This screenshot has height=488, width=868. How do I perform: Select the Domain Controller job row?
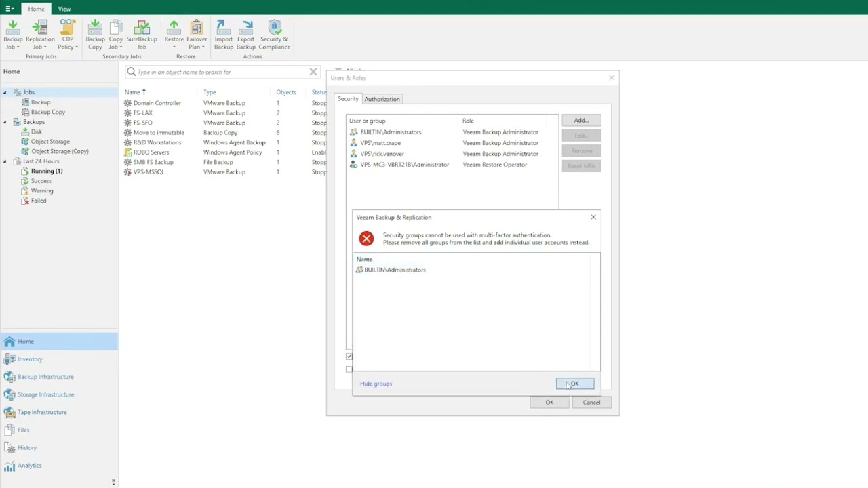[x=224, y=103]
